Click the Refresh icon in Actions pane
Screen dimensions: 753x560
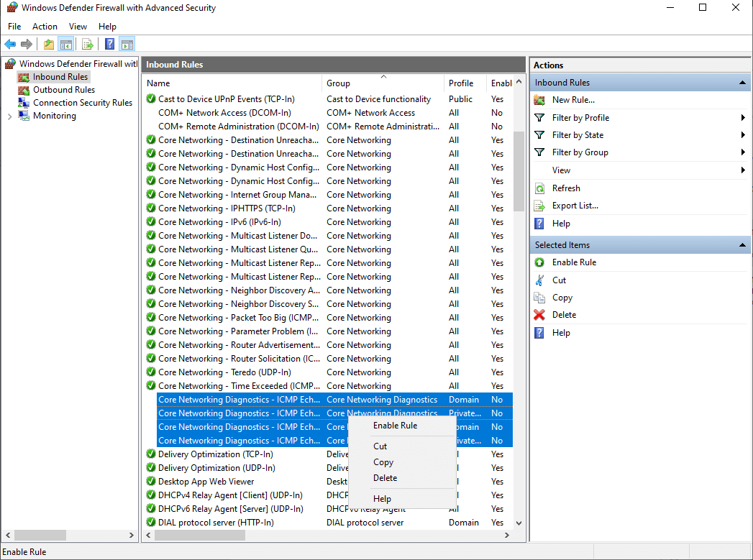point(539,188)
